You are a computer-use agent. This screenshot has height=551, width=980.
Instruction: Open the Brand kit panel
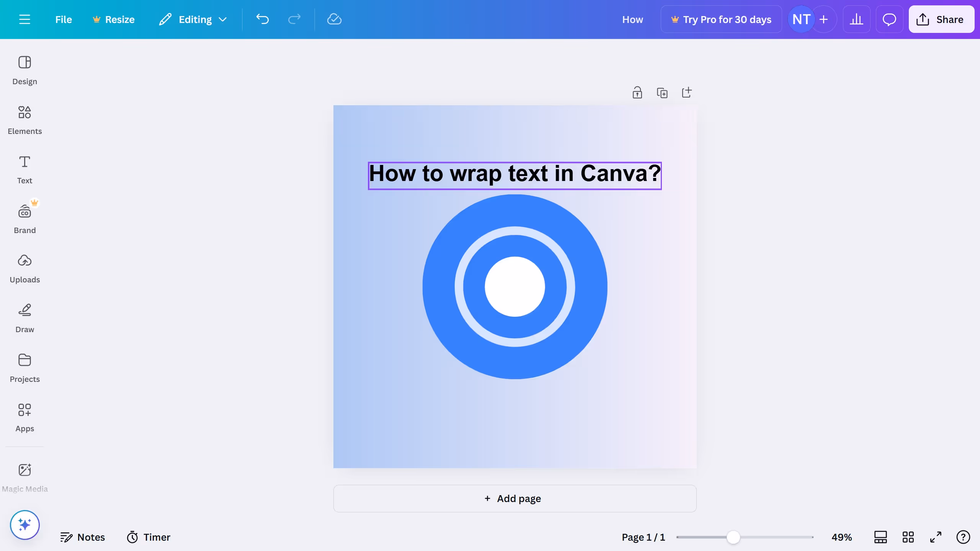pos(24,219)
